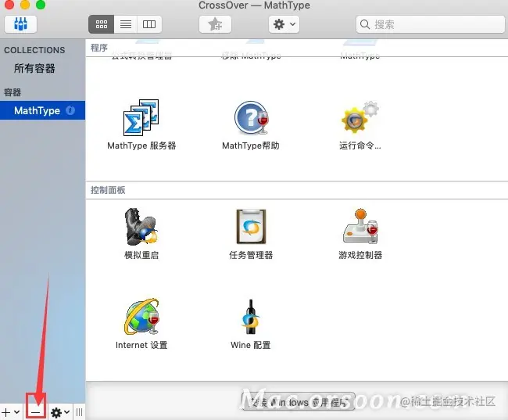Click the 搜索 search field
The height and width of the screenshot is (420, 508).
[x=431, y=24]
